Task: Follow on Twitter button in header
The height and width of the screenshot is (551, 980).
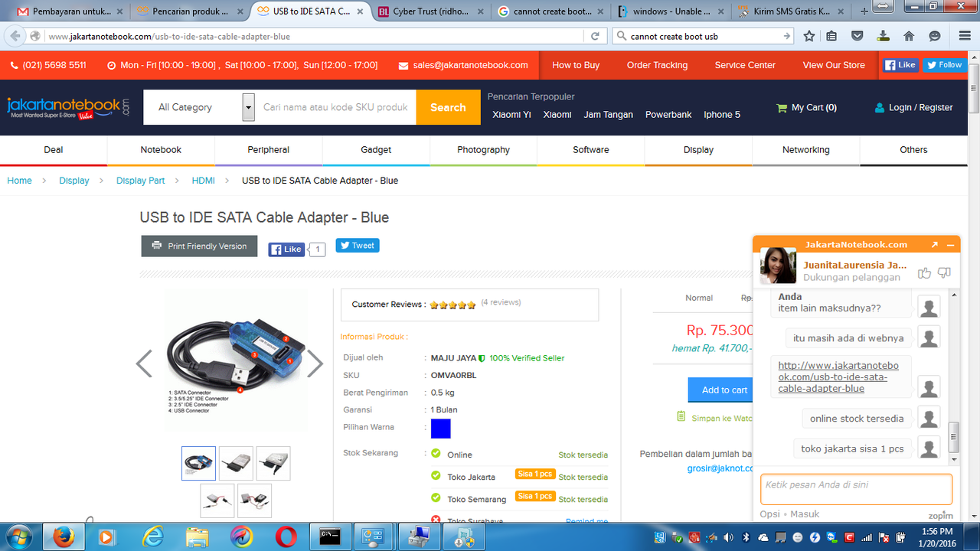Action: tap(944, 65)
